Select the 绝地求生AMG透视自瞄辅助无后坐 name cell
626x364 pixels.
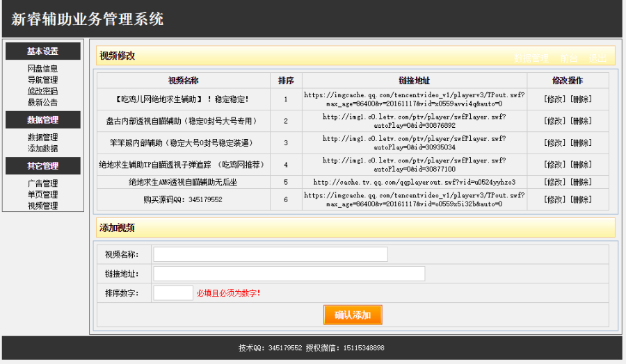tap(183, 182)
